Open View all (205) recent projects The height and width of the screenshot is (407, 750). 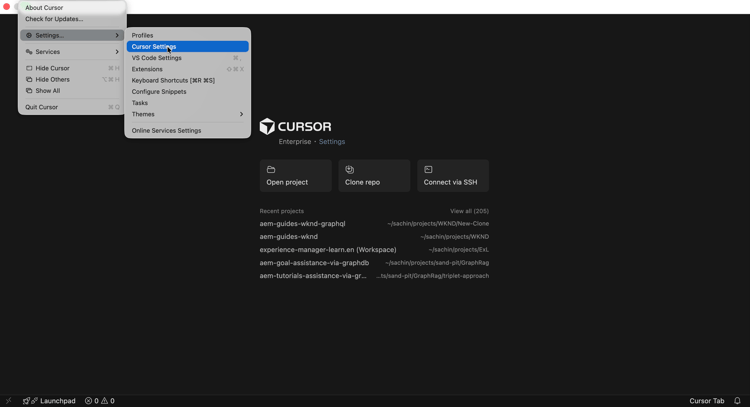coord(469,211)
